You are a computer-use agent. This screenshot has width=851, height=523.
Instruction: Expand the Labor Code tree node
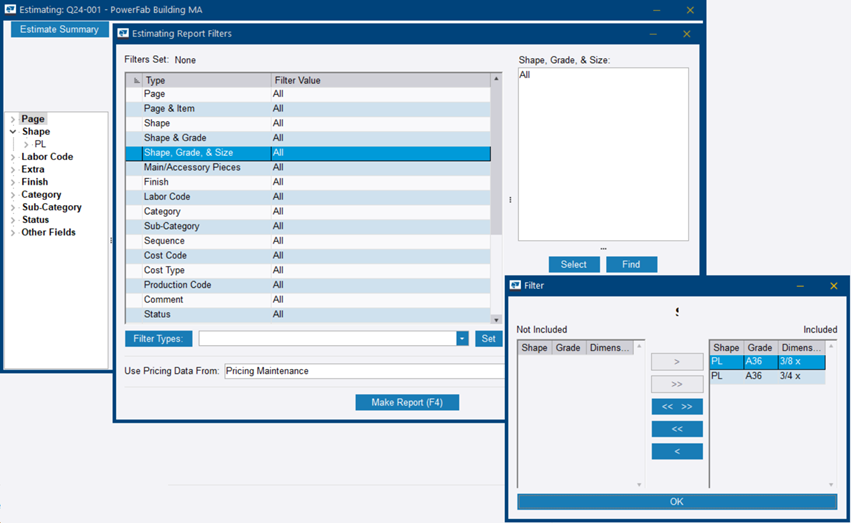[13, 157]
